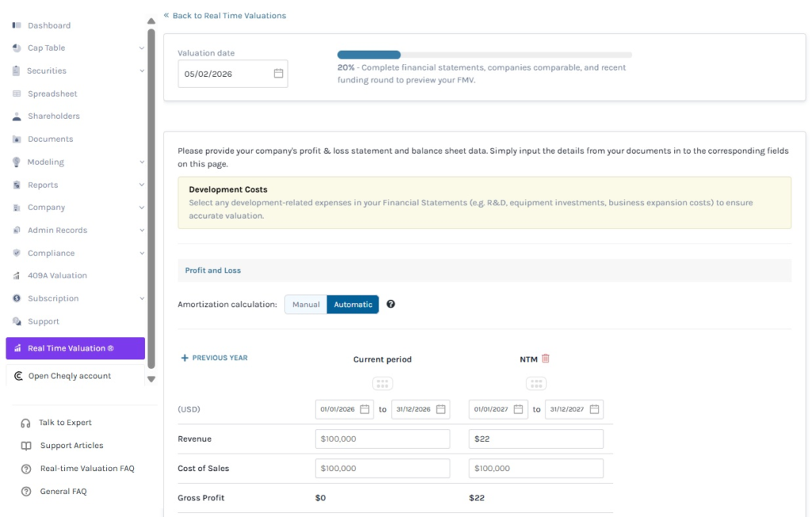The image size is (812, 517).
Task: Click the Shareholders person icon
Action: 17,116
